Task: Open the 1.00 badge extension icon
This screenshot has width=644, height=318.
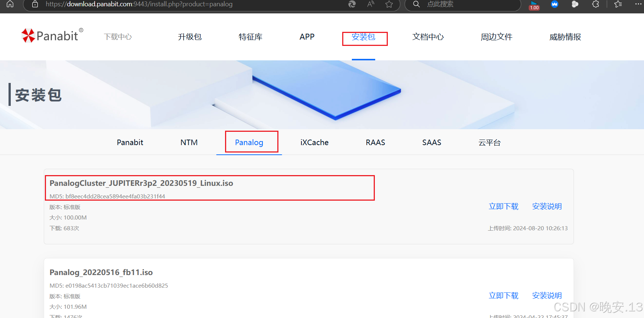Action: pyautogui.click(x=534, y=5)
